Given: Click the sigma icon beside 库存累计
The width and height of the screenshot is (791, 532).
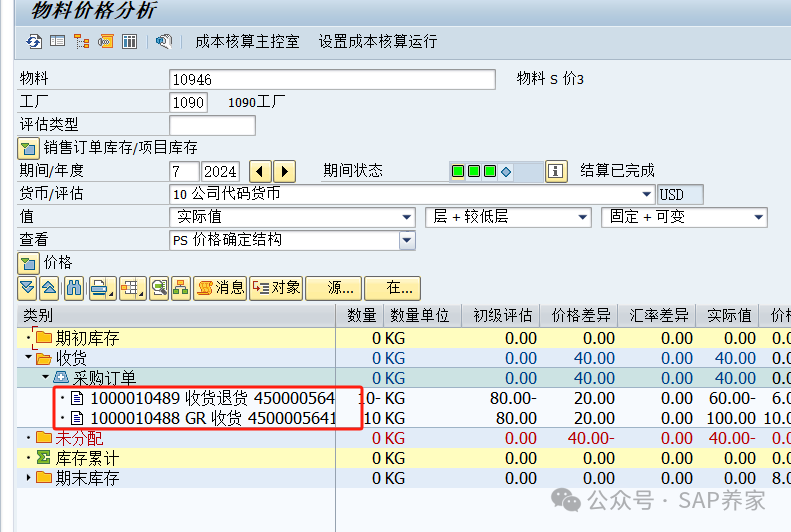Looking at the screenshot, I should [x=44, y=457].
